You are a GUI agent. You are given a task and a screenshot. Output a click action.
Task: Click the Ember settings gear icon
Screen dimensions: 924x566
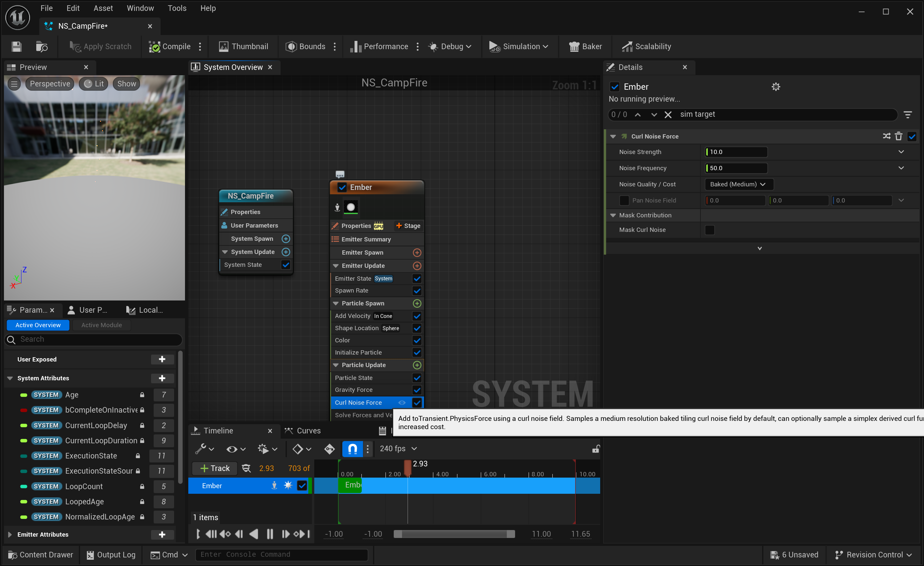click(776, 87)
